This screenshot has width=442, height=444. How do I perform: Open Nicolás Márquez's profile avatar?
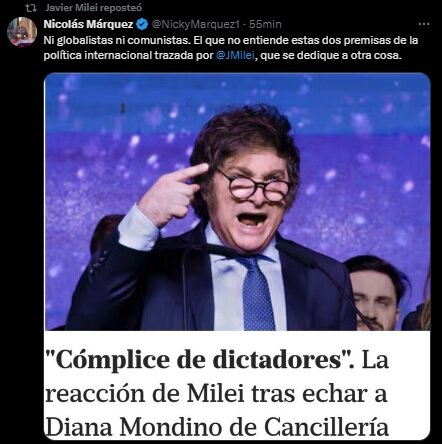[x=22, y=32]
